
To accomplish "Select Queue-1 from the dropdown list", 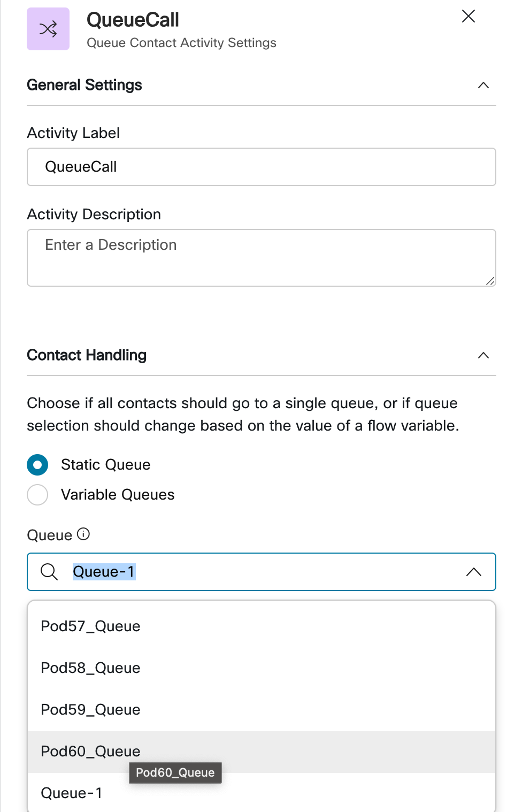I will 71,793.
